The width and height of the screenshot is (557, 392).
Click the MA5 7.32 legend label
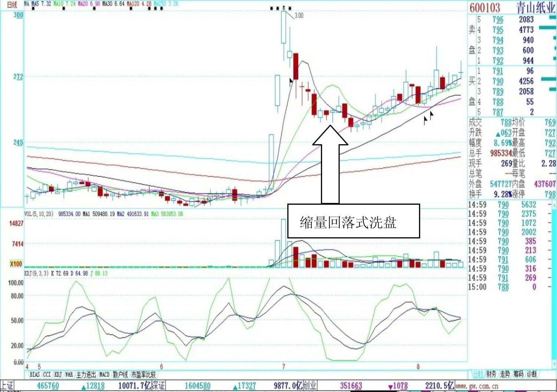coord(42,3)
